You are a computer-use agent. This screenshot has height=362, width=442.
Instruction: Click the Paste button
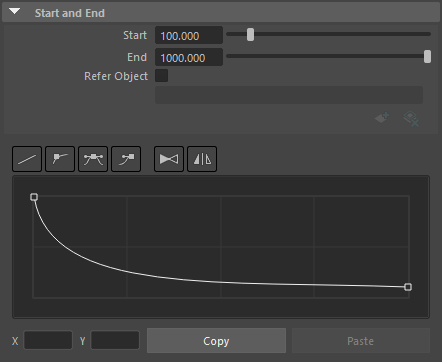coord(361,341)
